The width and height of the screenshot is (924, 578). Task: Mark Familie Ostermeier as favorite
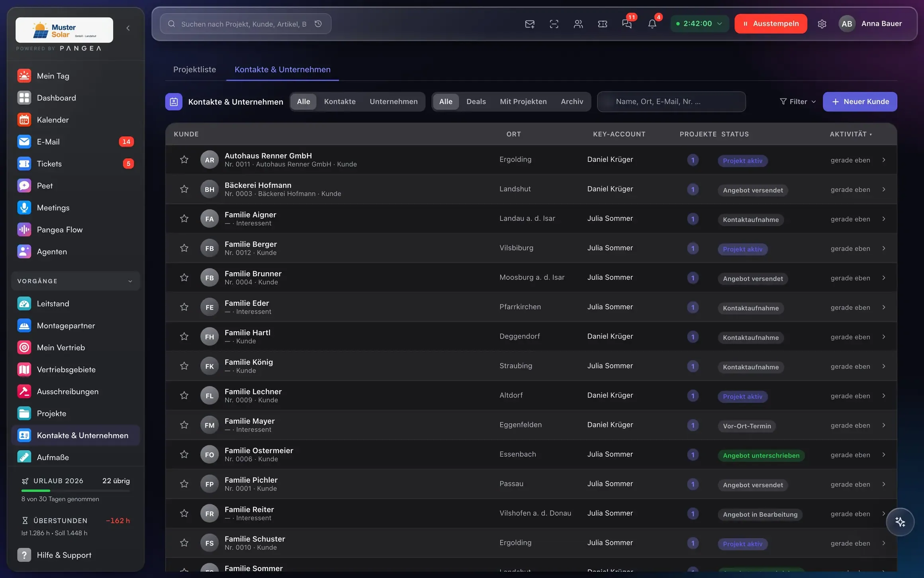click(x=184, y=455)
